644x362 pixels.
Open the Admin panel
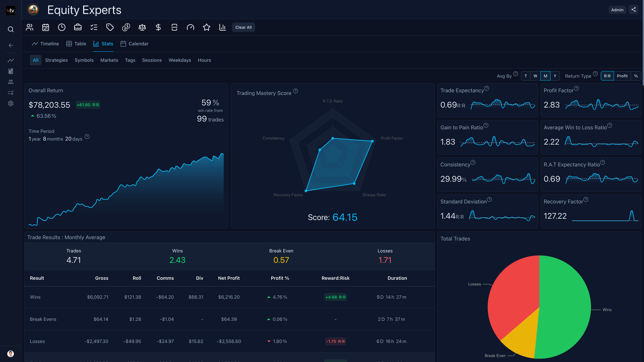(x=617, y=10)
